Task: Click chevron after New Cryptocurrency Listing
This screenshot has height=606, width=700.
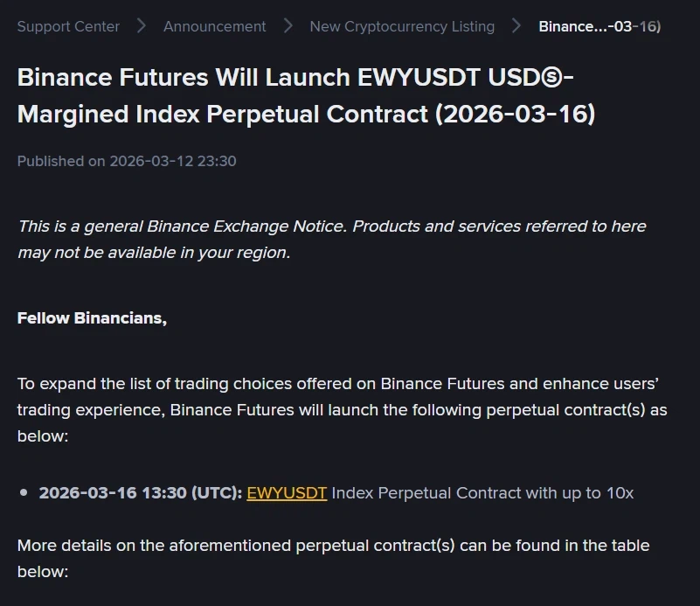Action: tap(517, 26)
